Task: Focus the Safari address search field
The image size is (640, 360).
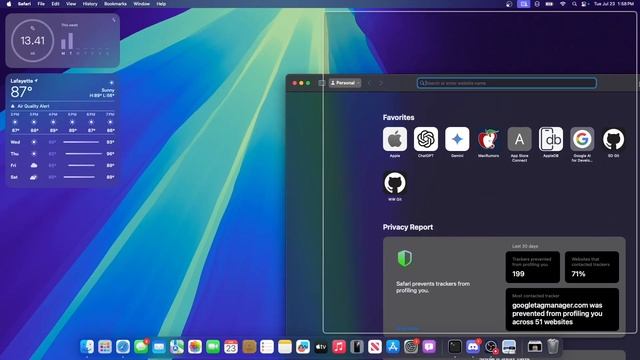Action: [x=507, y=83]
